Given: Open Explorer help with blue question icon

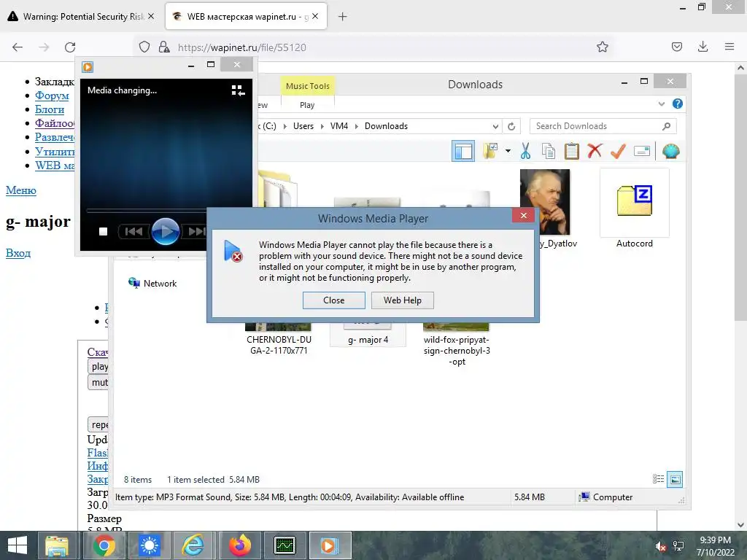Looking at the screenshot, I should click(678, 104).
